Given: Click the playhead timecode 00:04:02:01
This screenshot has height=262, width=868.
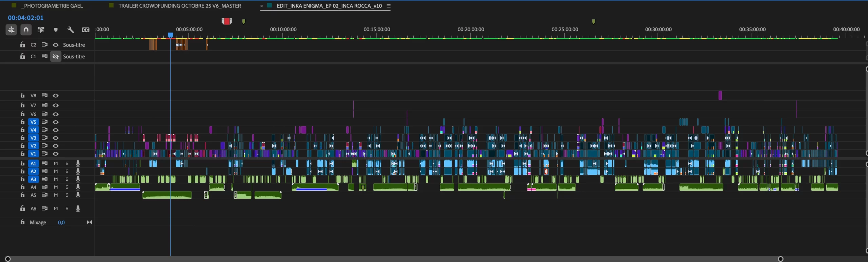Looking at the screenshot, I should [x=26, y=18].
